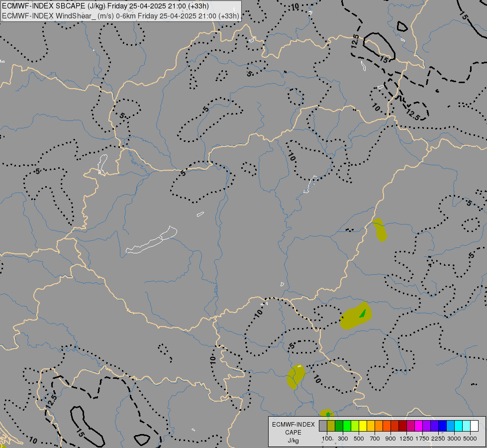This screenshot has height=448, width=487.
Task: Click the 500 legend value
Action: (x=359, y=439)
